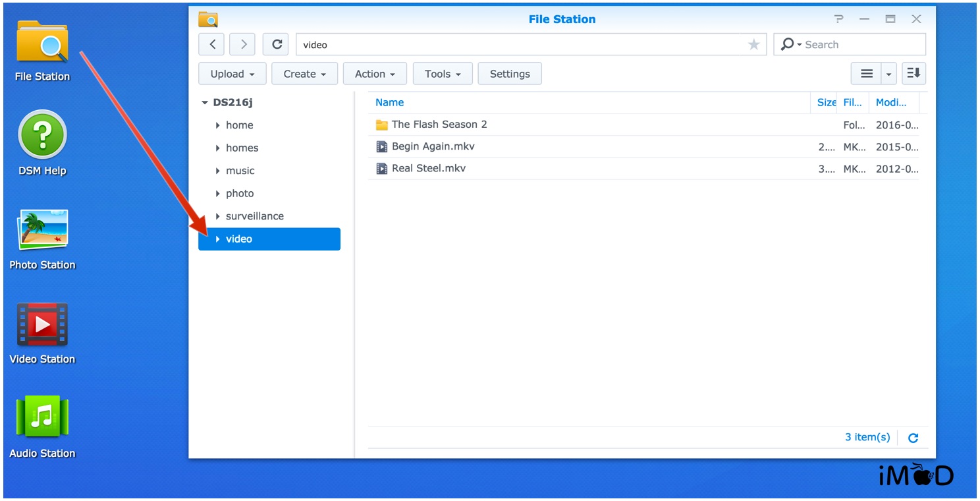Maximize the File Station window
Screen dimensions: 980x501
coord(890,19)
